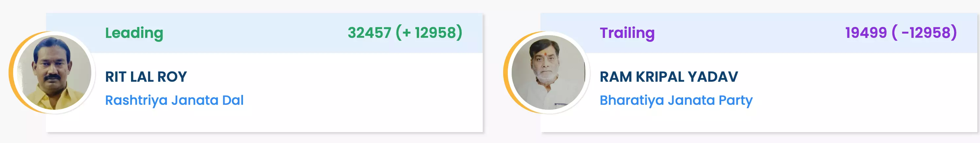
Task: Click the green Leading status label
Action: click(134, 33)
